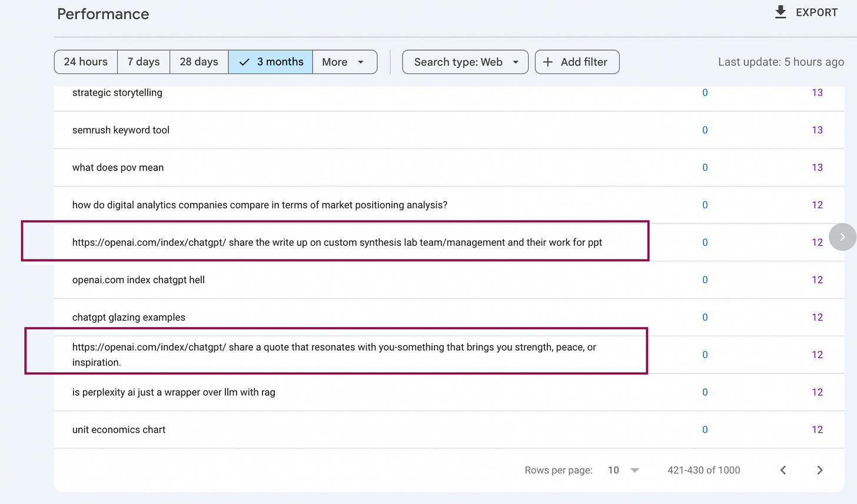Open Search type: Web dropdown
Screen dimensions: 857x504
[x=465, y=62]
